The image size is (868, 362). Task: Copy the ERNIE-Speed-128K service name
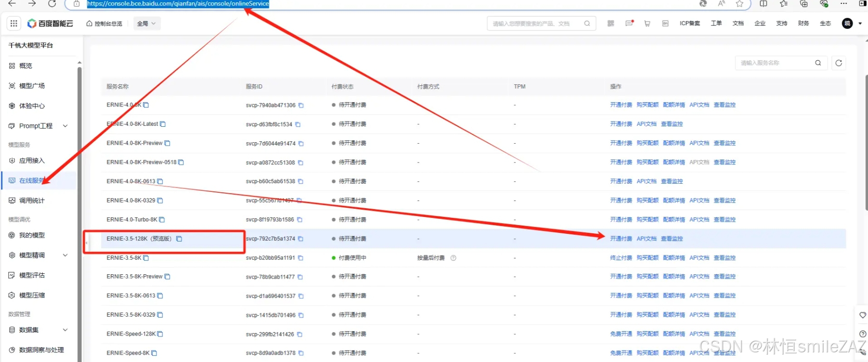pyautogui.click(x=160, y=334)
